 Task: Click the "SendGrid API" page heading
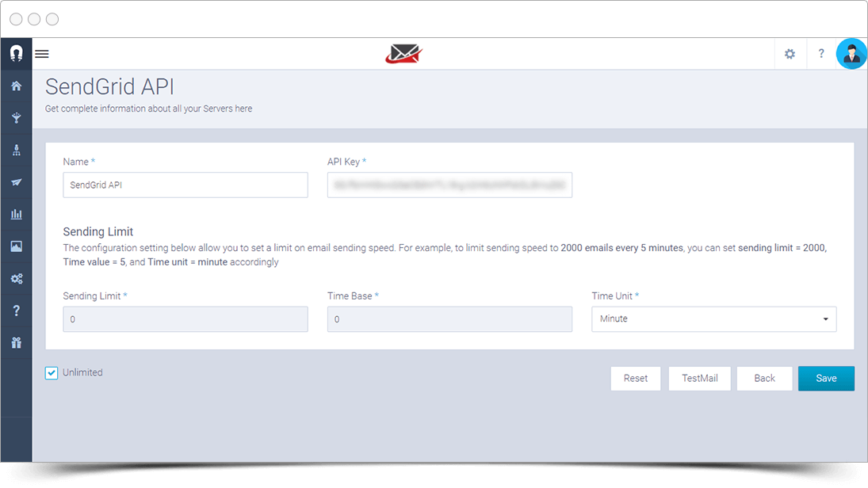coord(109,87)
